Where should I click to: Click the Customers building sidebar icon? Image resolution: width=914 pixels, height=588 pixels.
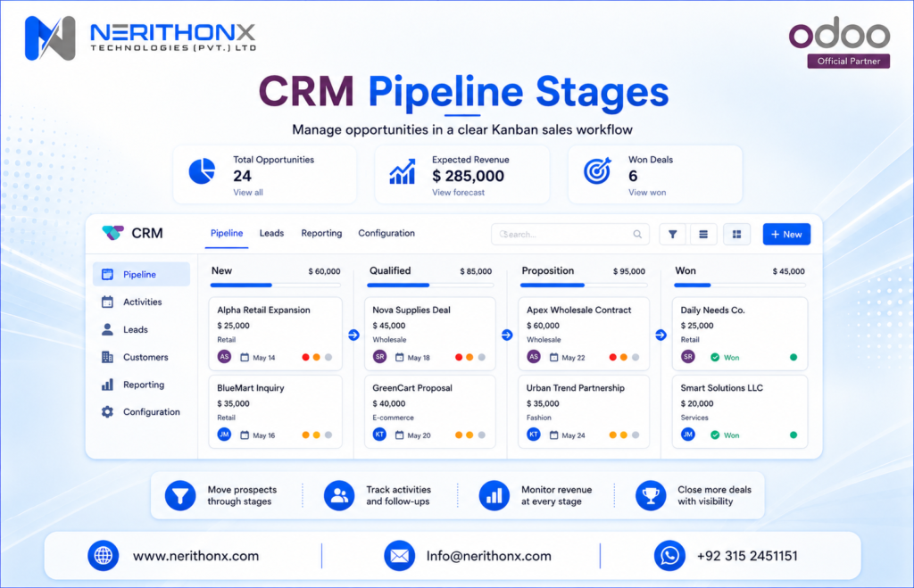[107, 357]
